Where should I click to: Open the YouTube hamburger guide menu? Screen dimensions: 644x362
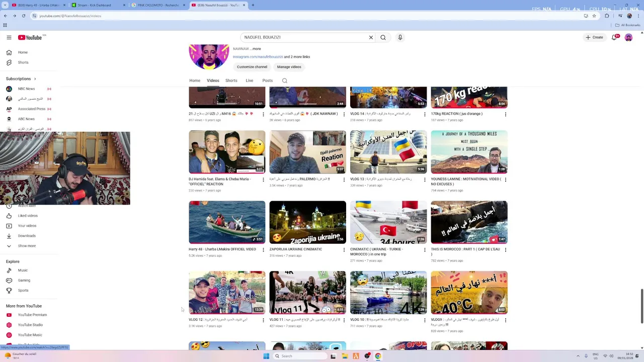click(9, 37)
